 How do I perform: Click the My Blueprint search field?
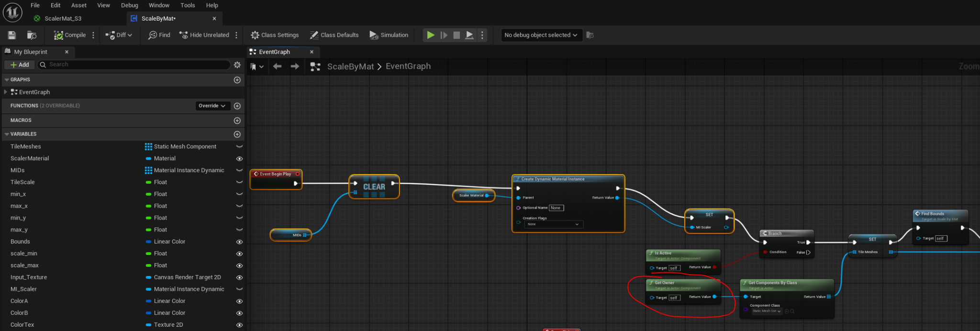(x=136, y=65)
